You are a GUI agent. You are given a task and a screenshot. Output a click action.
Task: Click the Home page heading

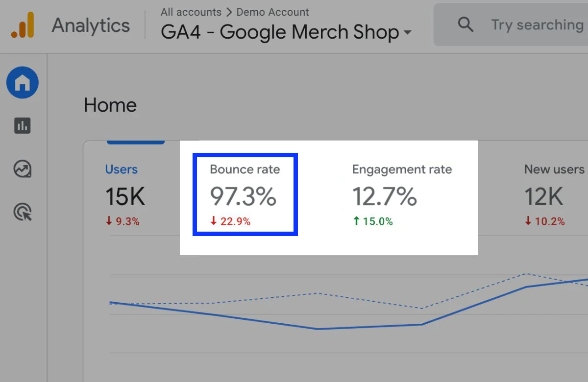click(x=110, y=105)
